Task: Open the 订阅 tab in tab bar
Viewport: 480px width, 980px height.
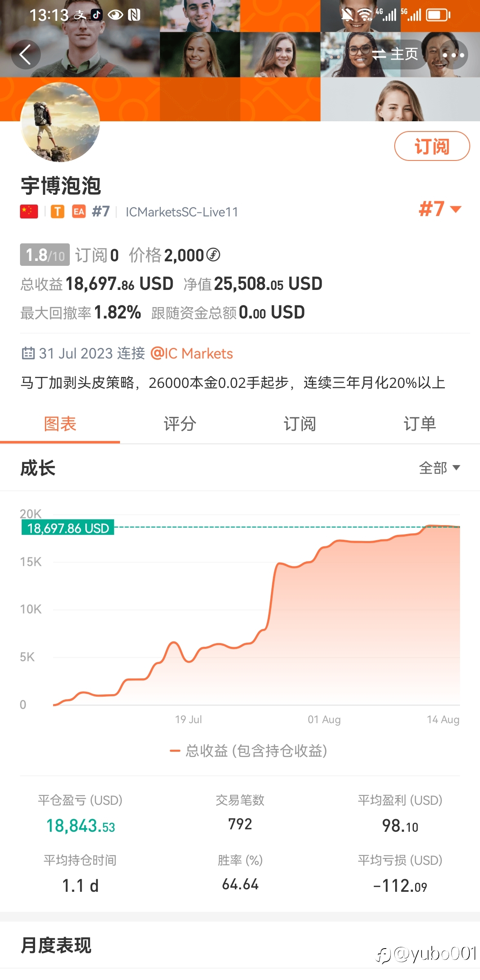Action: [300, 424]
